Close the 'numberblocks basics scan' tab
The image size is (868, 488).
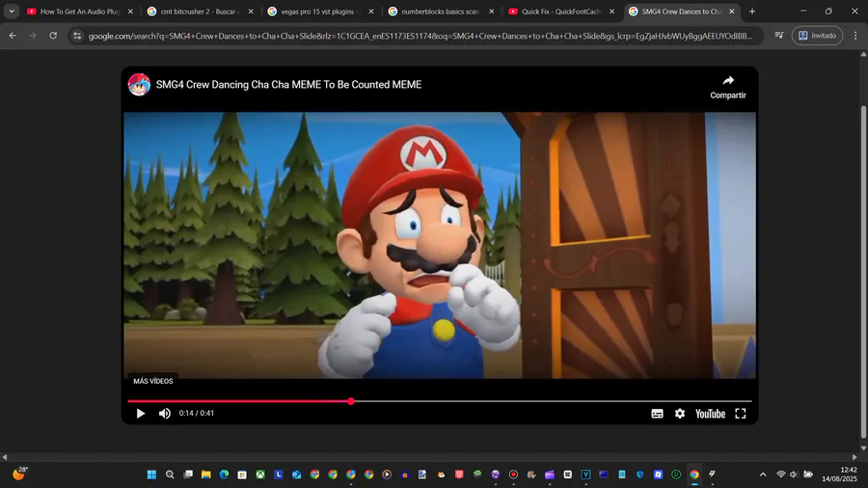492,11
